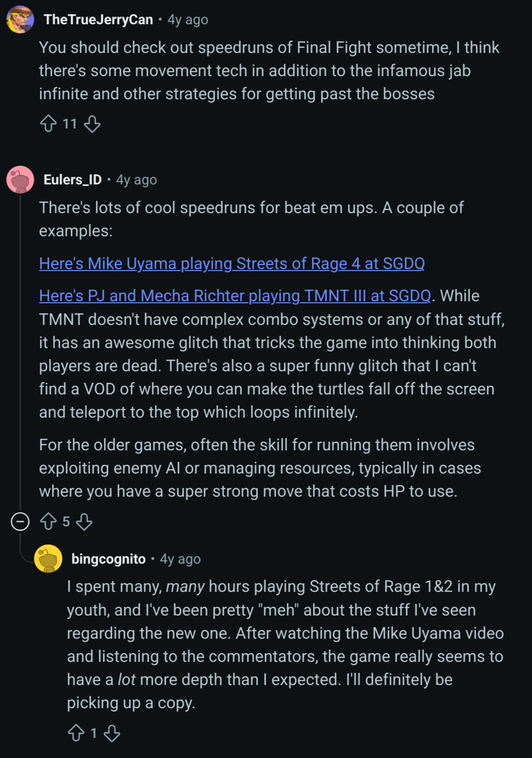The width and height of the screenshot is (532, 758).
Task: Click the '4y ago' timestamp beside TheTrueJerryCan
Action: click(188, 20)
